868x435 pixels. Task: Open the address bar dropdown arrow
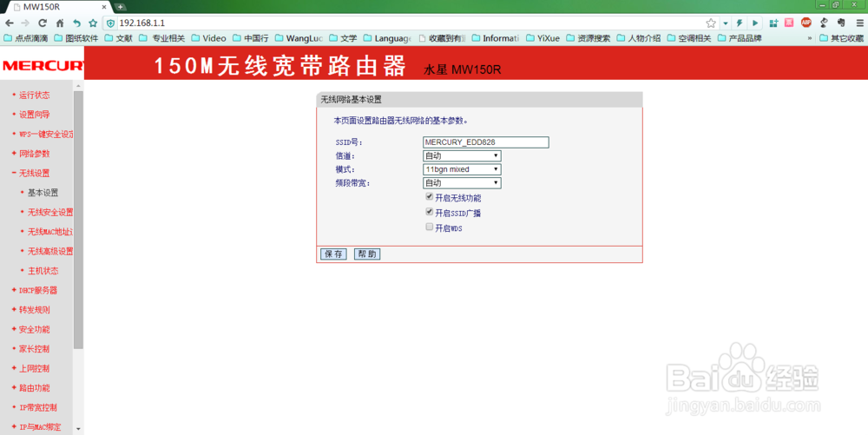725,23
